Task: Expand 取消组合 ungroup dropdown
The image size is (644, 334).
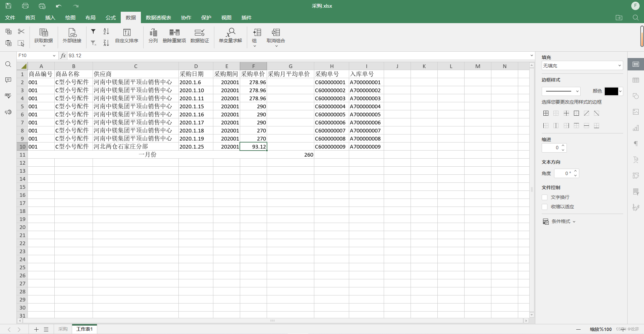Action: click(x=276, y=46)
